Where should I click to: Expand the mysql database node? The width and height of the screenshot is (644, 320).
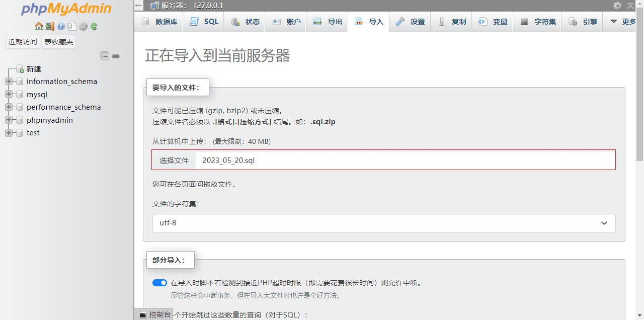[9, 95]
